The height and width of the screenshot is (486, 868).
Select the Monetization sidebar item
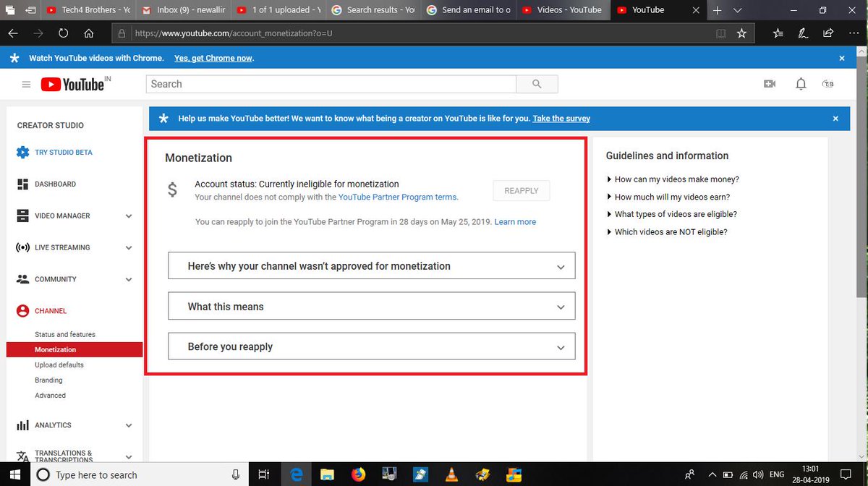75,350
